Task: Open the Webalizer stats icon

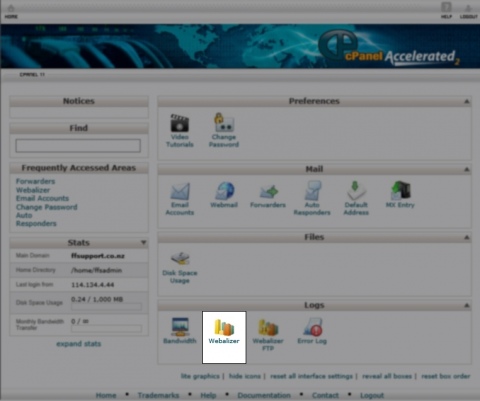Action: coord(224,331)
